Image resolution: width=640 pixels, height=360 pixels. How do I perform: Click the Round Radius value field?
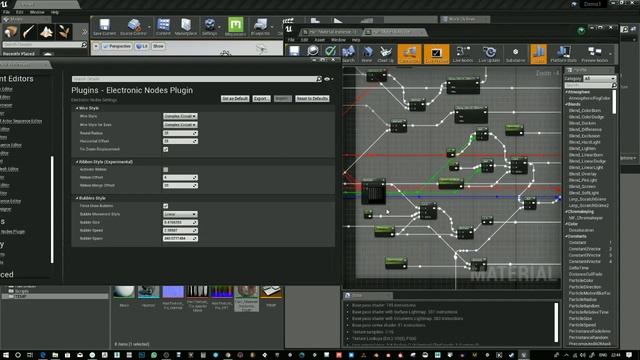(180, 133)
